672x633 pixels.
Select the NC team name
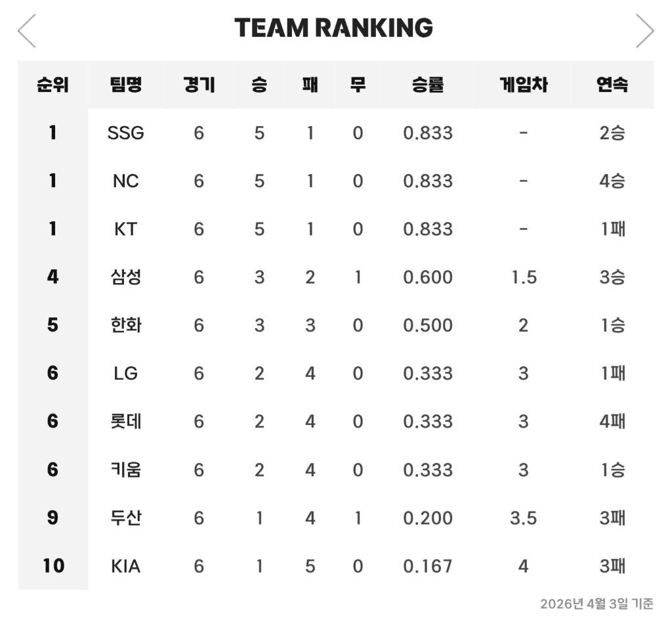125,181
